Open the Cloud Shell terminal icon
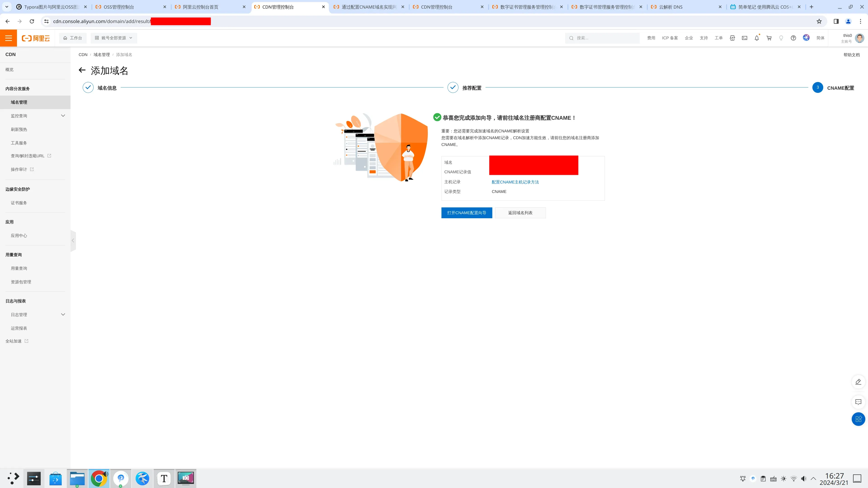The image size is (868, 488). click(x=744, y=38)
